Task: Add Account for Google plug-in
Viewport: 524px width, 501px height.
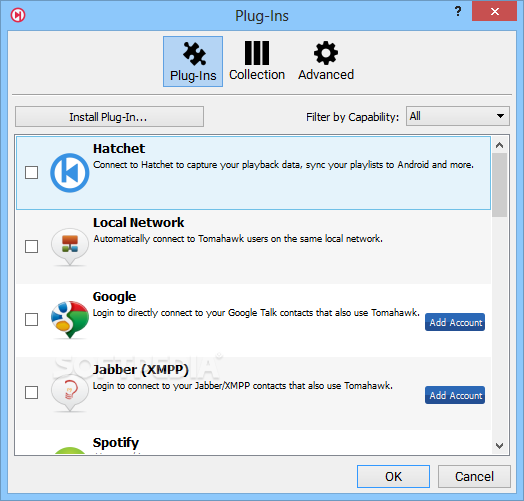Action: click(x=455, y=322)
